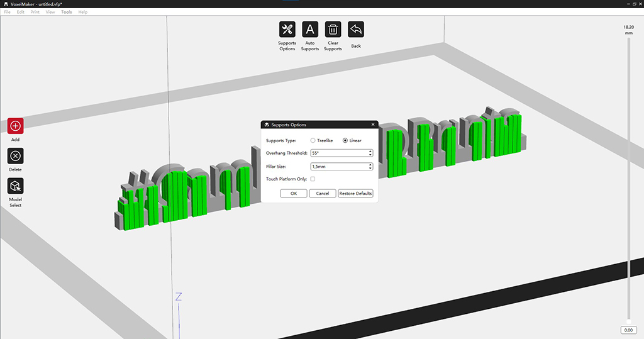The height and width of the screenshot is (339, 644).
Task: Activate the Model Select tool
Action: (16, 186)
